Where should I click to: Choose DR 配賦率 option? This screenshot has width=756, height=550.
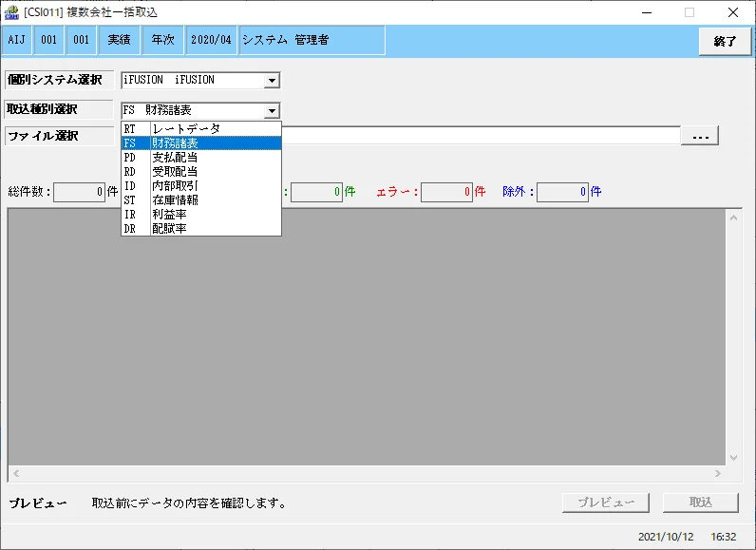tap(201, 229)
